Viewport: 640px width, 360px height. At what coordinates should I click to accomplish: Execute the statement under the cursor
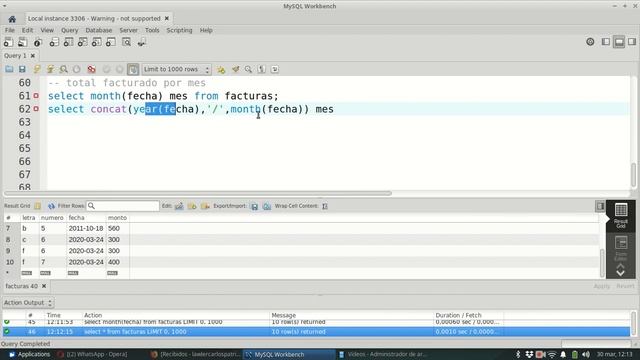pyautogui.click(x=50, y=69)
